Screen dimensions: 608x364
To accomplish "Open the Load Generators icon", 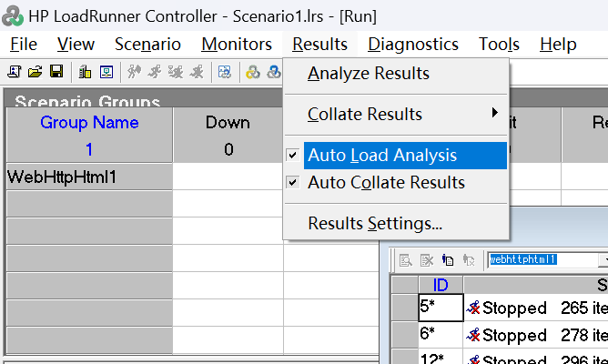I will coord(85,72).
